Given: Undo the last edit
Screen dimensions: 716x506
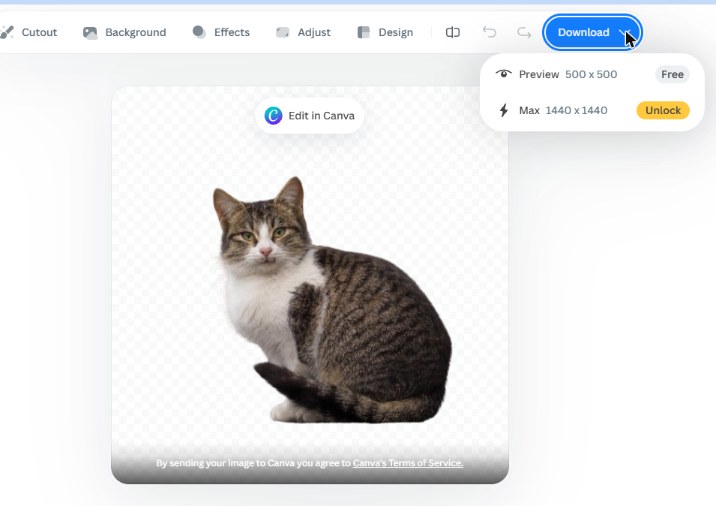Looking at the screenshot, I should [490, 32].
